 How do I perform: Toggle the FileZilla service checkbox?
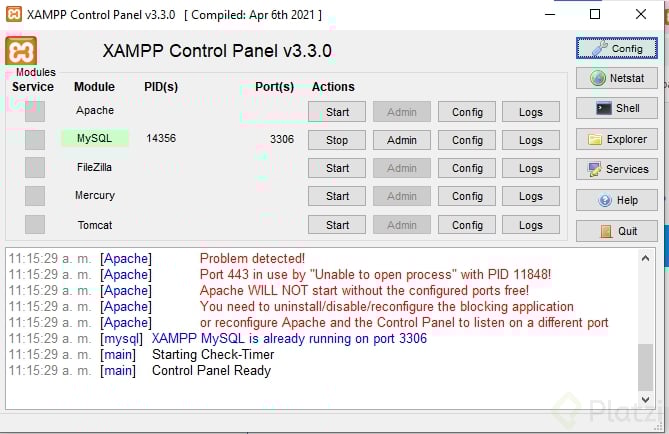pos(35,167)
